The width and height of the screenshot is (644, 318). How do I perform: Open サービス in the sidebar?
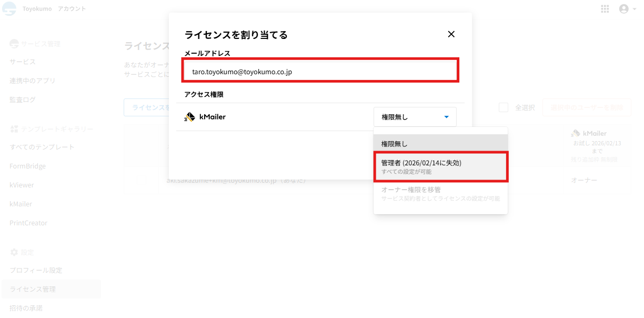point(23,62)
